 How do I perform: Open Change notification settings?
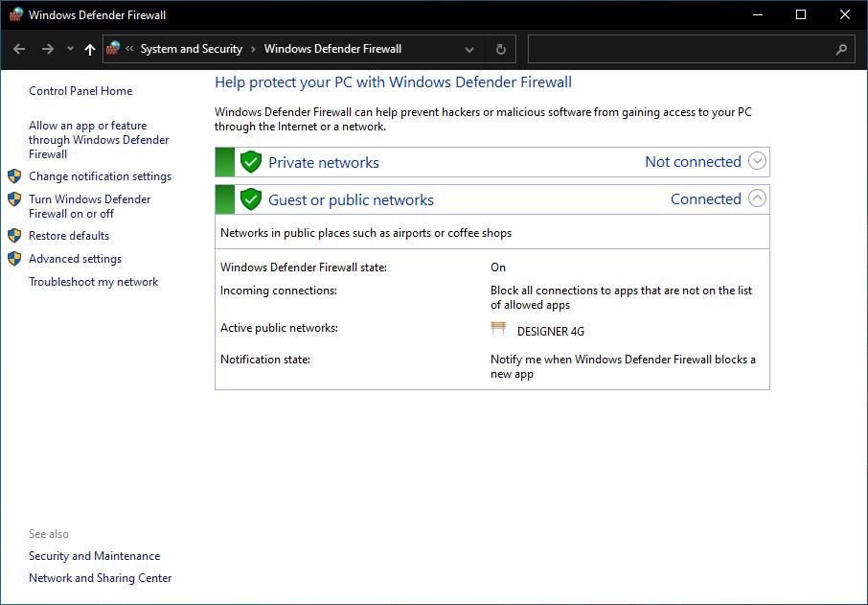click(x=101, y=176)
